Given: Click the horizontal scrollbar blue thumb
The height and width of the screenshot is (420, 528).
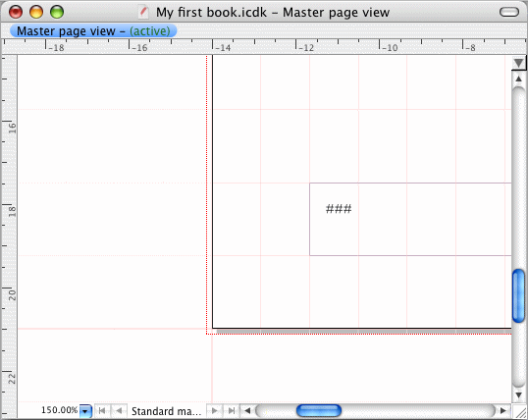Looking at the screenshot, I should pos(319,410).
